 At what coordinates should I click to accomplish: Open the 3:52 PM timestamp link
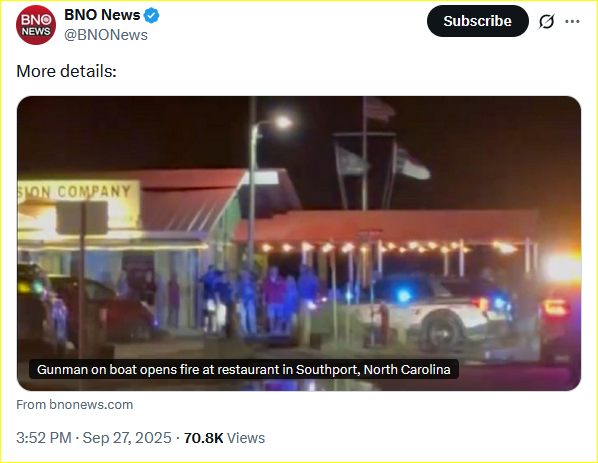coord(43,438)
